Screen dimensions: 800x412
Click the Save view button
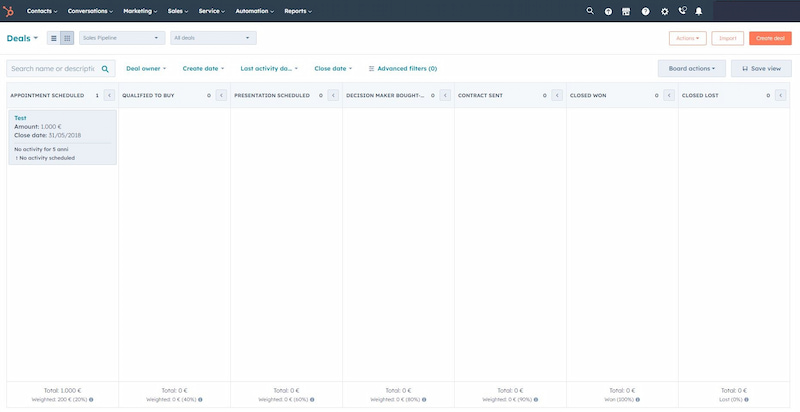pos(761,69)
